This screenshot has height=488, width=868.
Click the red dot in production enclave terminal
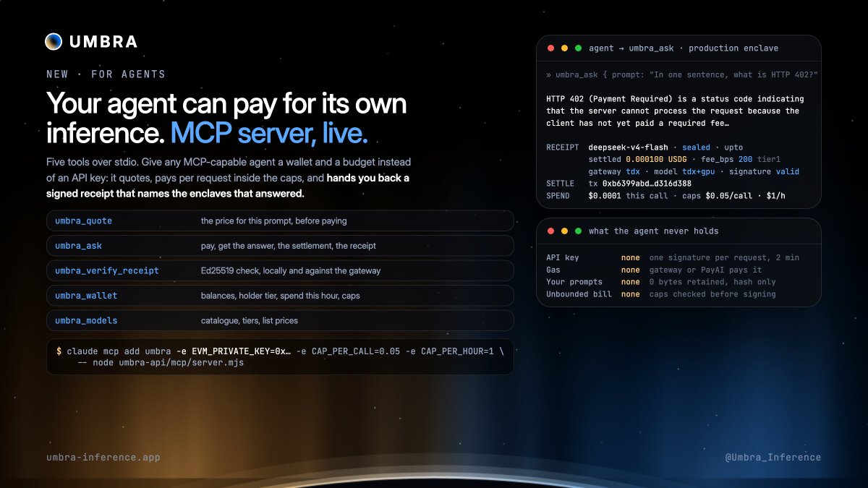pyautogui.click(x=550, y=48)
